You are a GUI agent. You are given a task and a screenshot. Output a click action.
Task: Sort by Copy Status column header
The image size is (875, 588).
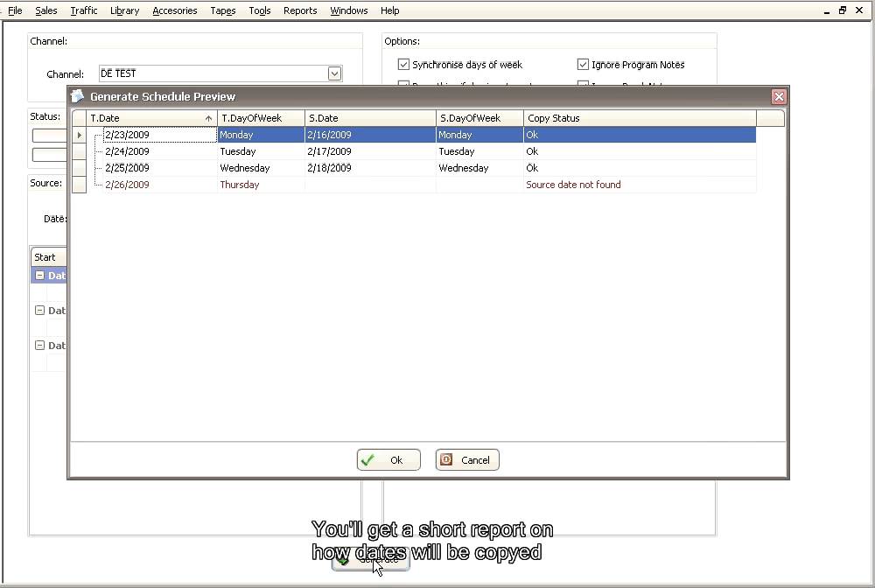coord(639,118)
